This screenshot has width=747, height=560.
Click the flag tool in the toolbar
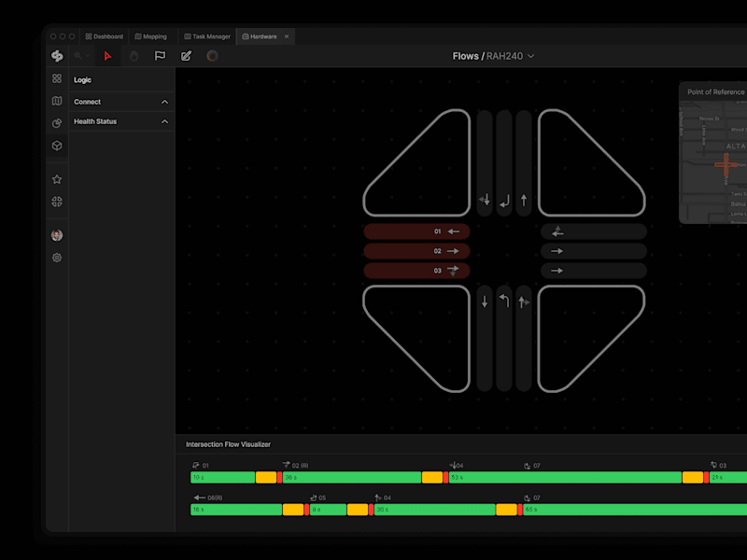pyautogui.click(x=160, y=56)
